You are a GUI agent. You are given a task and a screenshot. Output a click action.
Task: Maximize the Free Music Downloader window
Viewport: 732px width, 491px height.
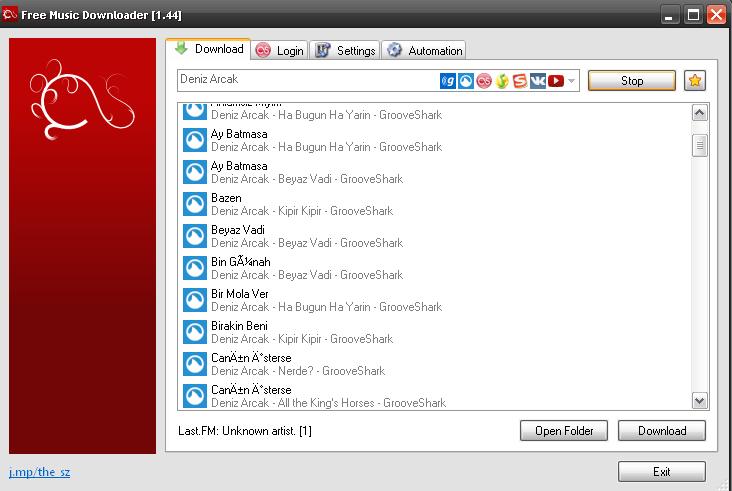[694, 15]
